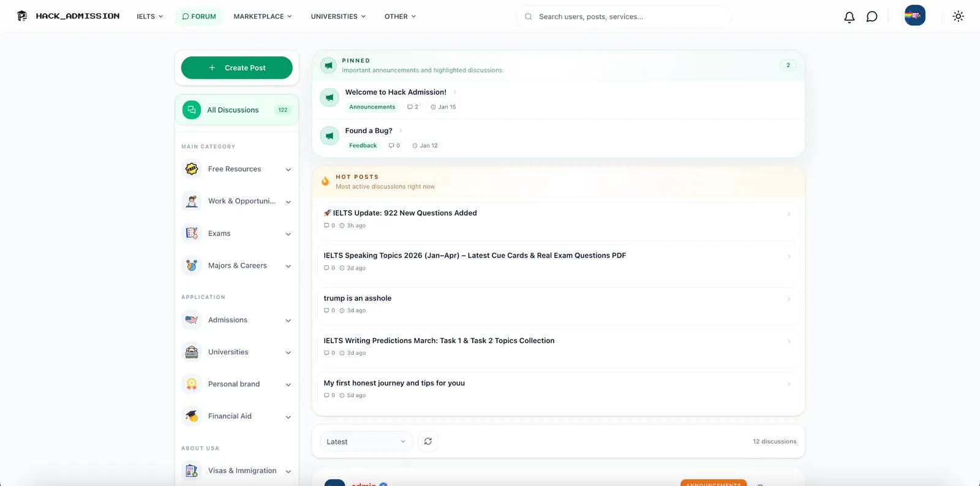Open the Universities nav menu
Screen dimensions: 980x486
pos(338,17)
